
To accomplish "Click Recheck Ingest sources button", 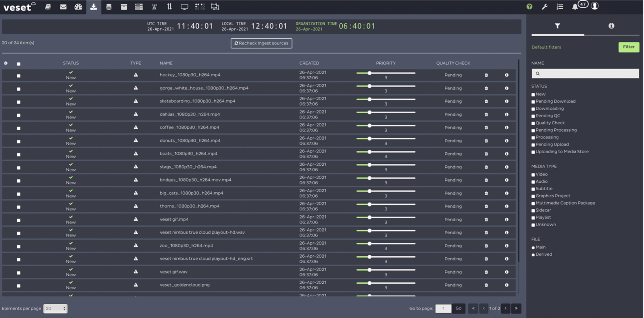I will point(261,43).
